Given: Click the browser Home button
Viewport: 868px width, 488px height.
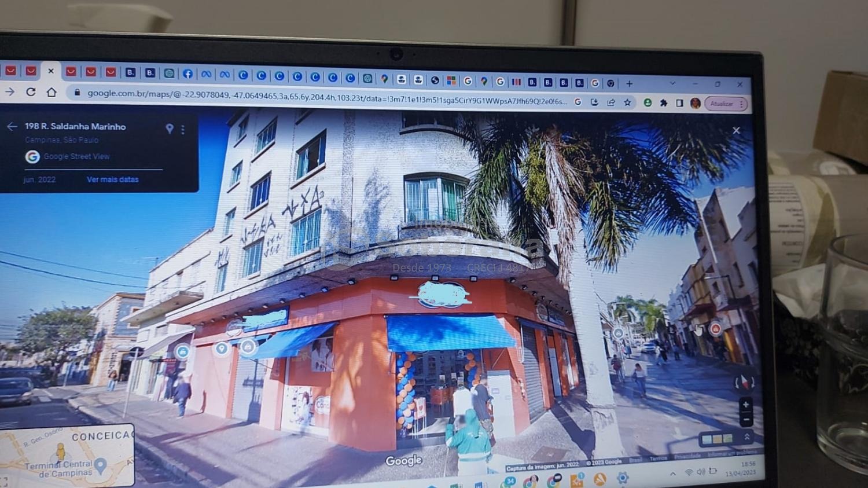Looking at the screenshot, I should coord(52,93).
